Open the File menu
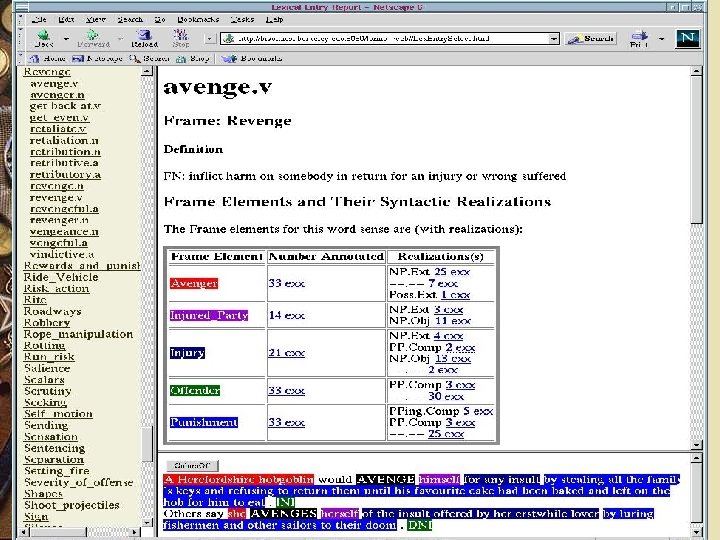 pyautogui.click(x=39, y=19)
